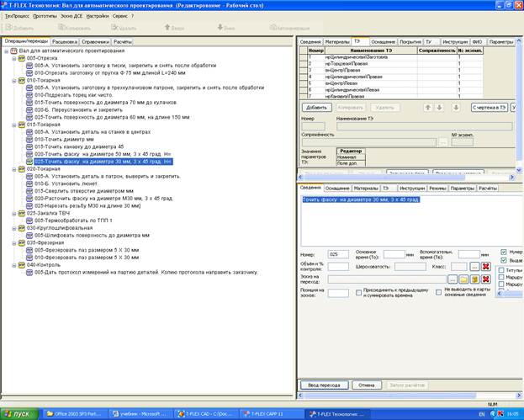Click the Вверх arrow icon in the top toolbar
Screen dimensions: 524x420
(167, 28)
